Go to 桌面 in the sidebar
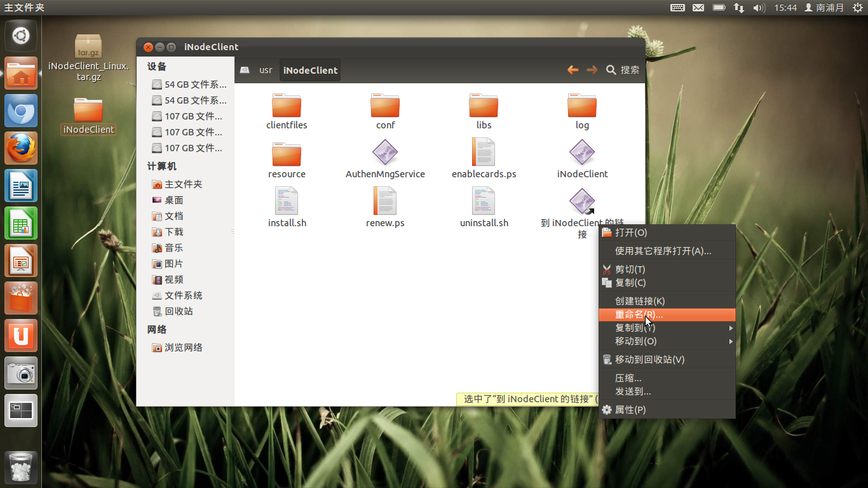868x488 pixels. [168, 200]
